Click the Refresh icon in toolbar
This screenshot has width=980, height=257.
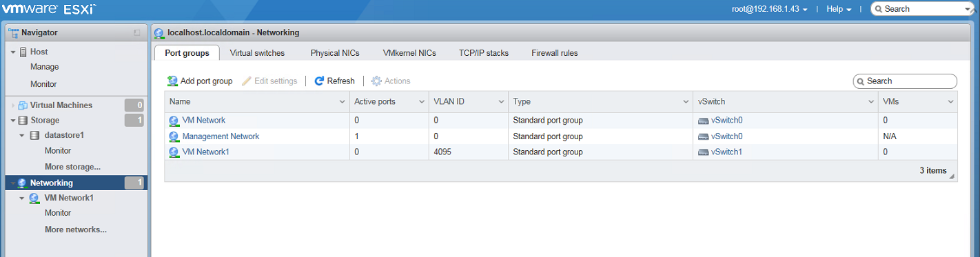click(319, 81)
